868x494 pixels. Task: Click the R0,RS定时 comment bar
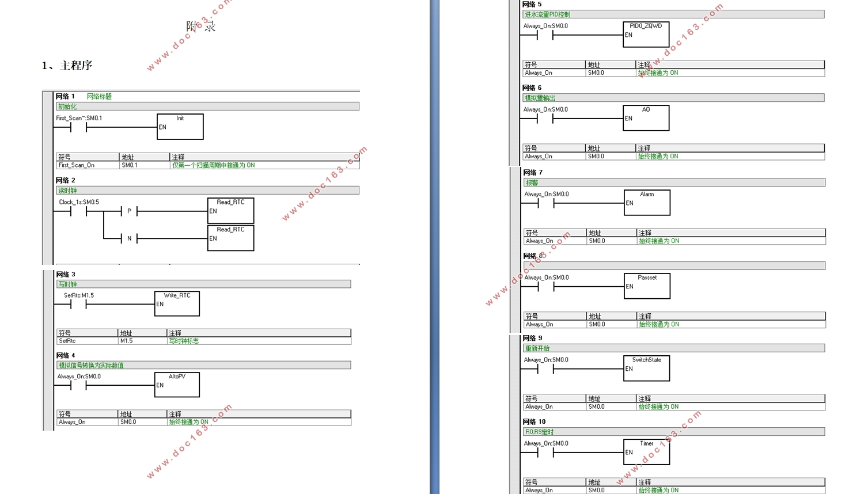674,432
